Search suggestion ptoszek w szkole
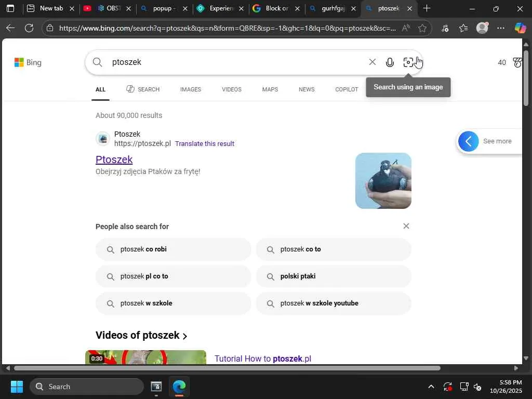Image resolution: width=532 pixels, height=399 pixels. pos(174,303)
